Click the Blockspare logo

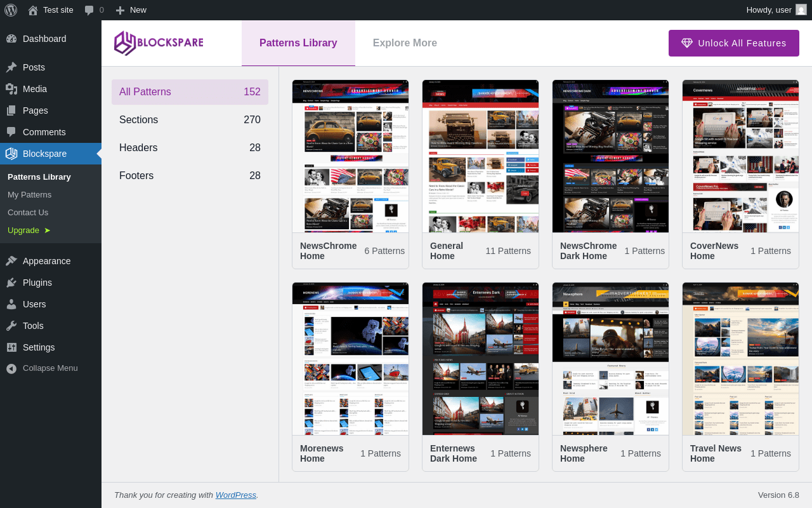pyautogui.click(x=159, y=43)
